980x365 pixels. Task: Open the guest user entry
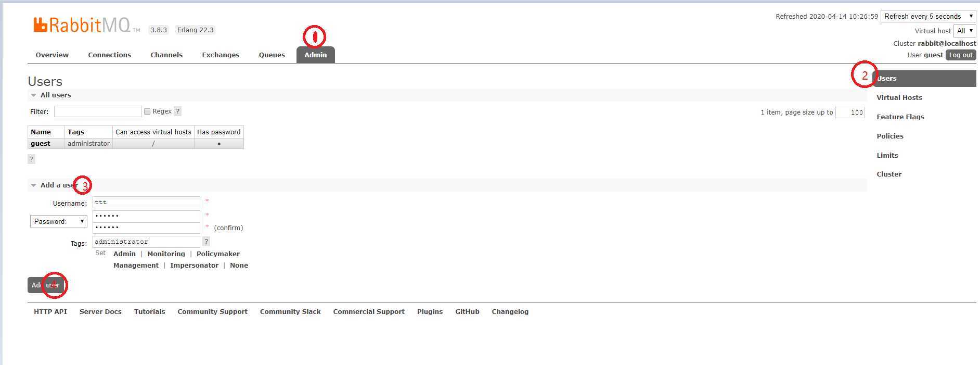pos(41,144)
